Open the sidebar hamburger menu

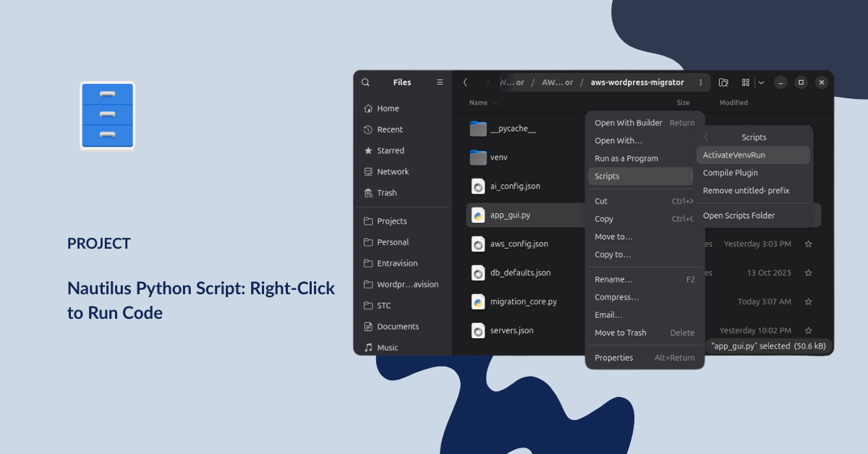(440, 82)
